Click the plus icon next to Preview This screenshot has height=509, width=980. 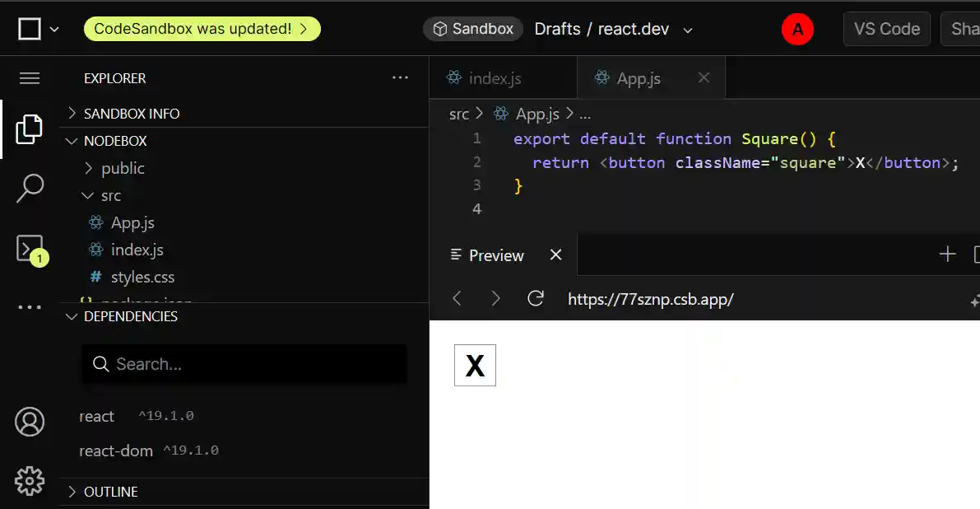pyautogui.click(x=947, y=254)
